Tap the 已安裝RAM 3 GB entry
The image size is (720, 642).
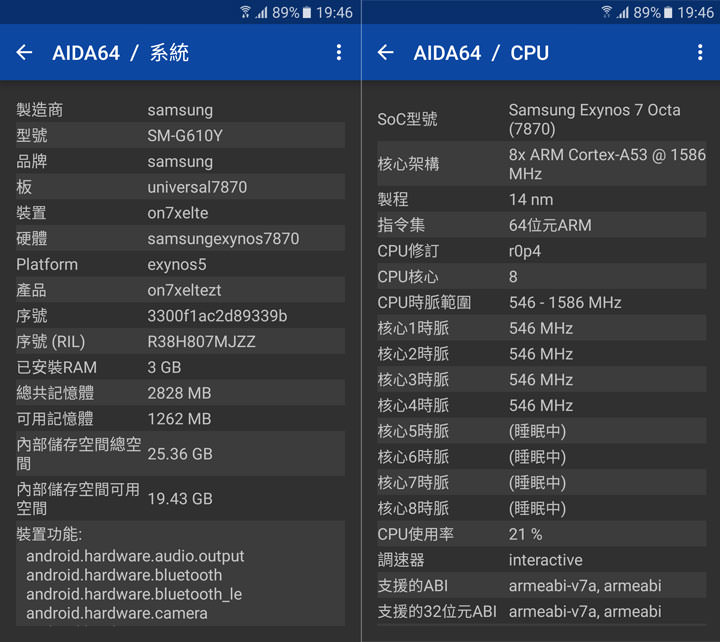(x=180, y=367)
